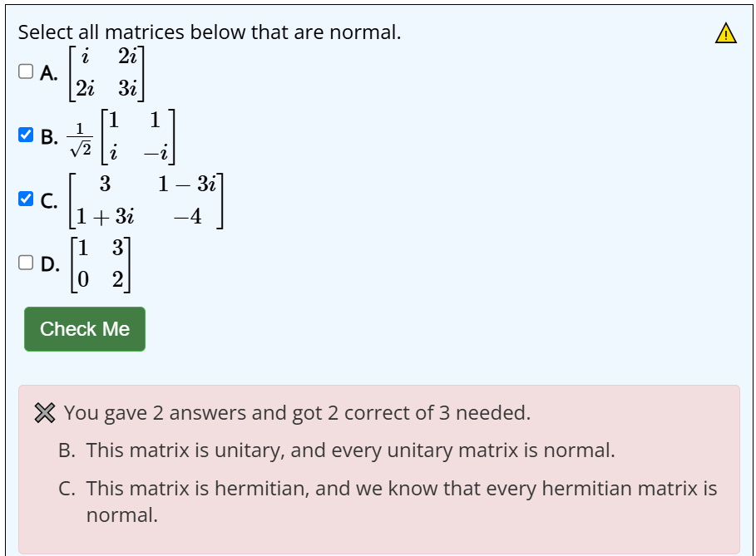Click the Check Me button

point(85,329)
